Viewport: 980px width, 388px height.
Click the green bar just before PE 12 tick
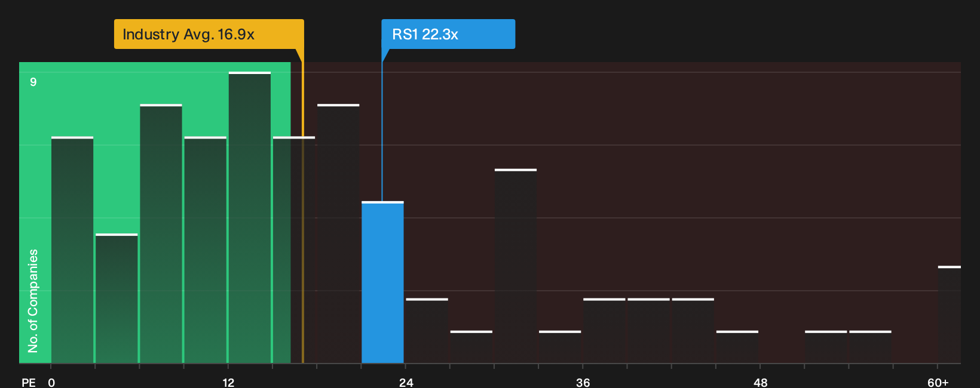(x=206, y=250)
